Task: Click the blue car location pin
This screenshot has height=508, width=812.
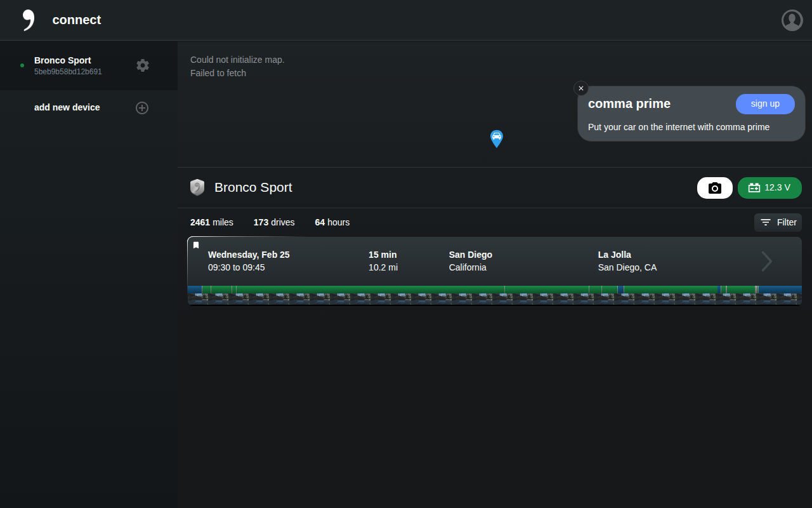Action: [x=497, y=138]
